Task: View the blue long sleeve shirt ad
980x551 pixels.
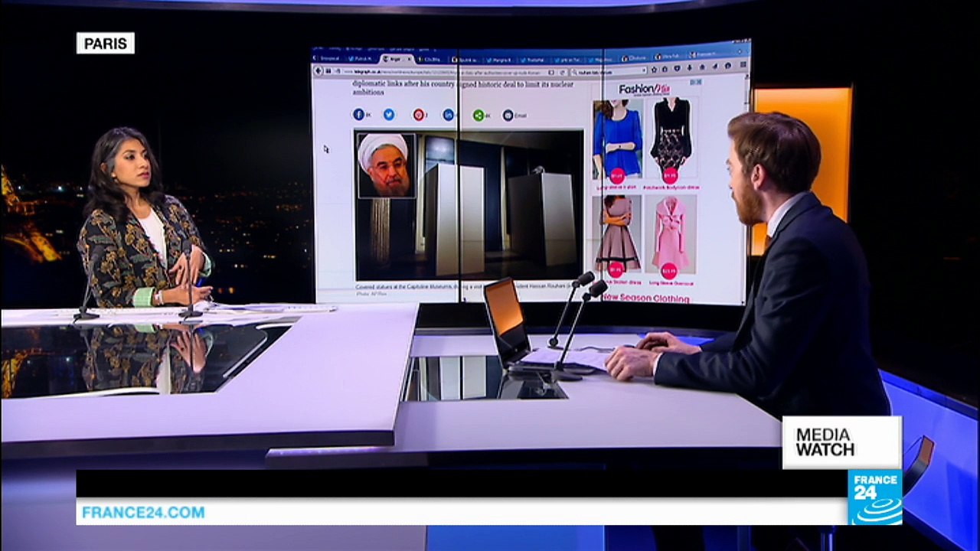Action: [x=618, y=141]
